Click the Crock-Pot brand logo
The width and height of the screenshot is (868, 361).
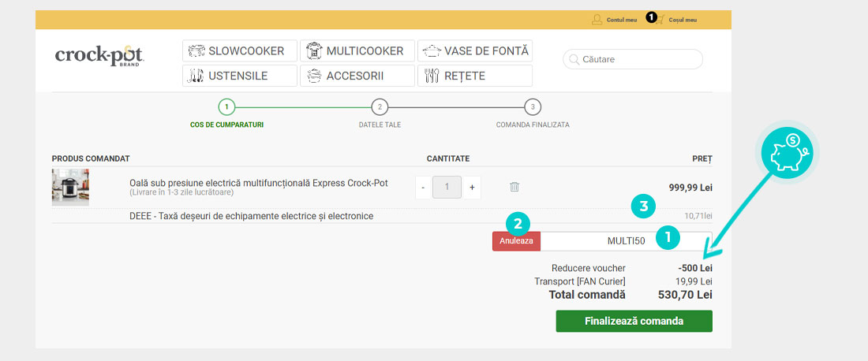[x=99, y=55]
